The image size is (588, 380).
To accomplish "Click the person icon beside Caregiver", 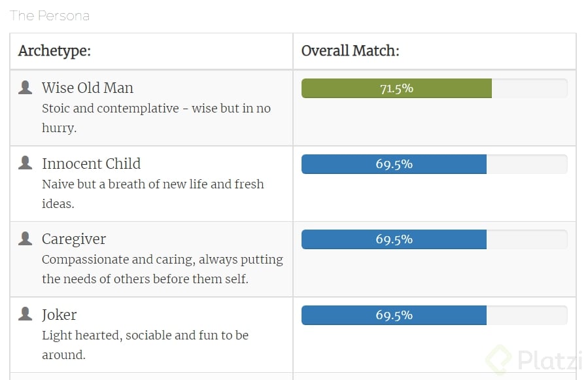I will click(26, 239).
